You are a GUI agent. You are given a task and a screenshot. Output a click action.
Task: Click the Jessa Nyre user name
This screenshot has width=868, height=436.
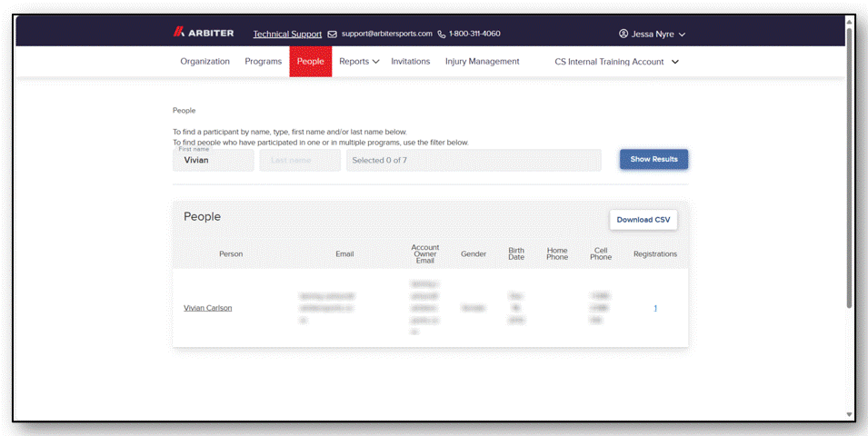(653, 34)
